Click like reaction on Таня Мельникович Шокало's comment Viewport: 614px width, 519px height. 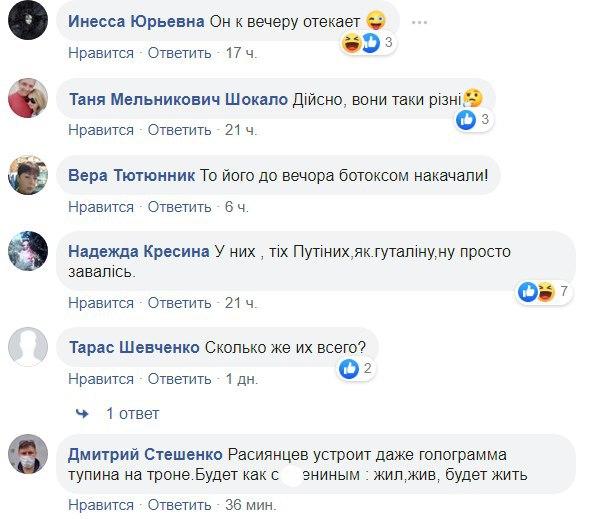point(466,120)
